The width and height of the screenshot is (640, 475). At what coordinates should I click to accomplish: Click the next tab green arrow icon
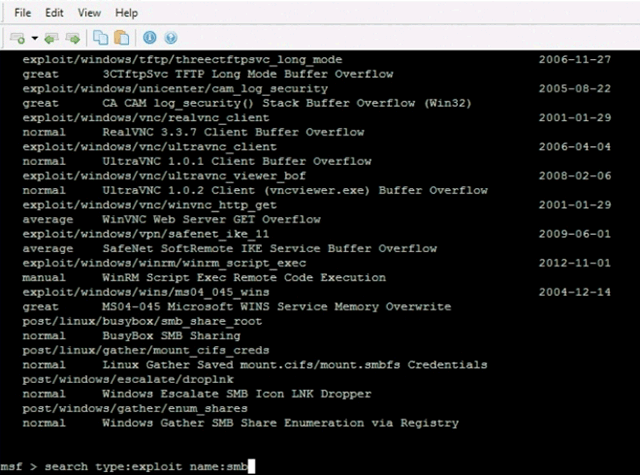pyautogui.click(x=73, y=38)
